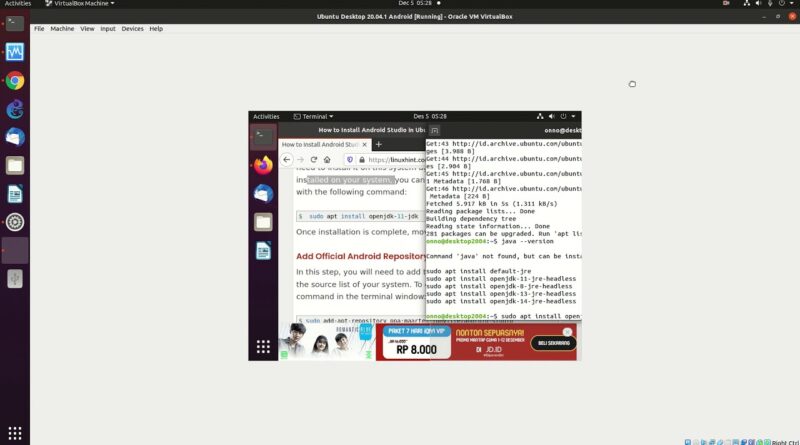Open Files from the host dock
The image size is (800, 445).
15,165
